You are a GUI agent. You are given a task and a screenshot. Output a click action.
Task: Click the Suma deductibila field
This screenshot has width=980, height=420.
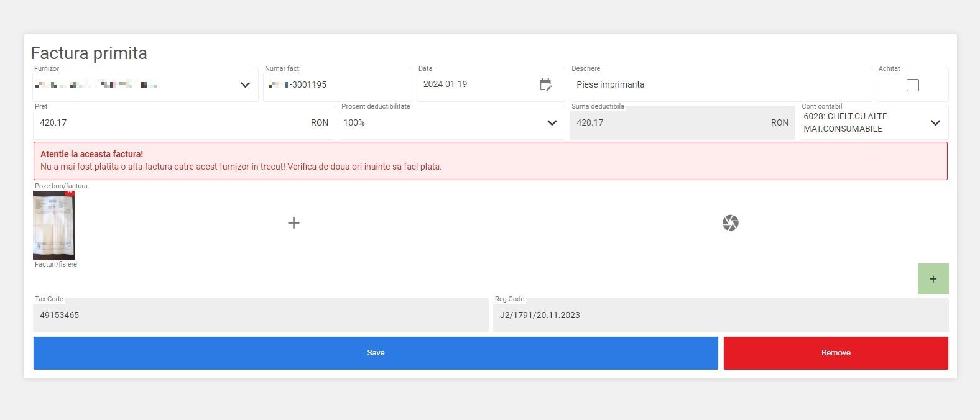(x=672, y=123)
